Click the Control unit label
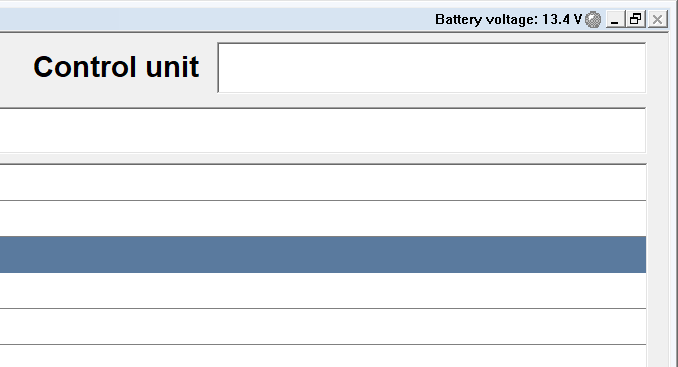678x367 pixels. click(116, 67)
